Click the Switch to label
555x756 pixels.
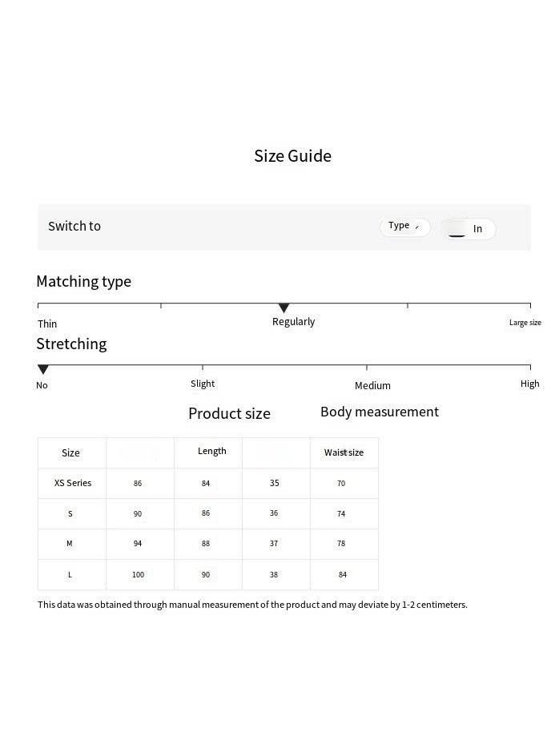(74, 226)
